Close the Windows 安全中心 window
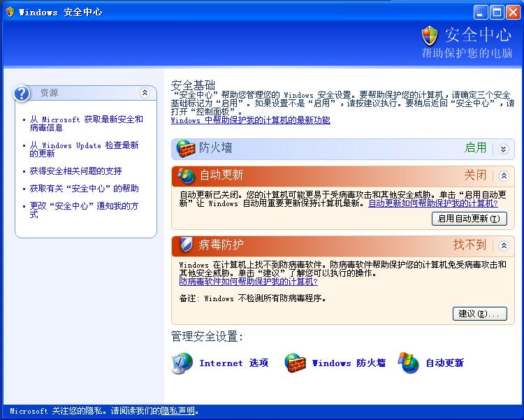 [513, 13]
